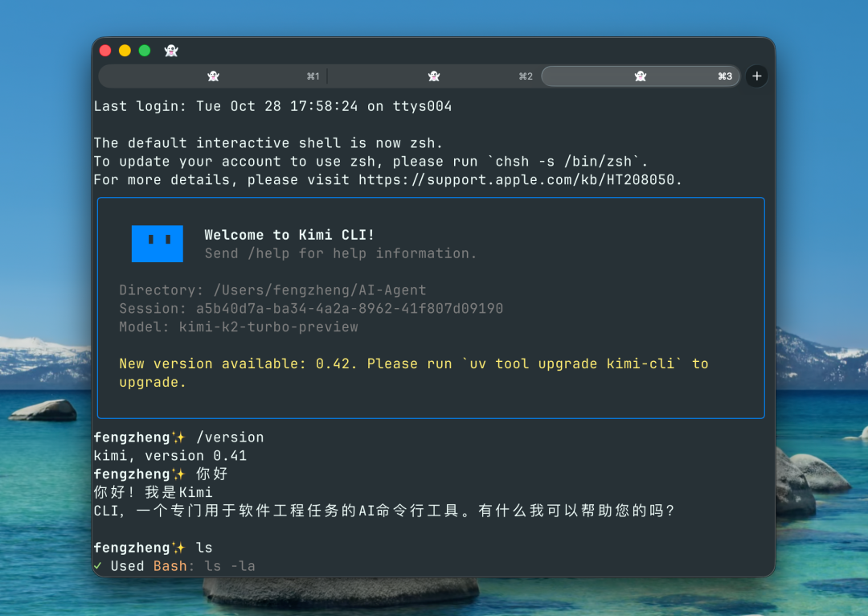Click the 'chsh -s /bin/zsh' command text
868x616 pixels.
pos(563,161)
